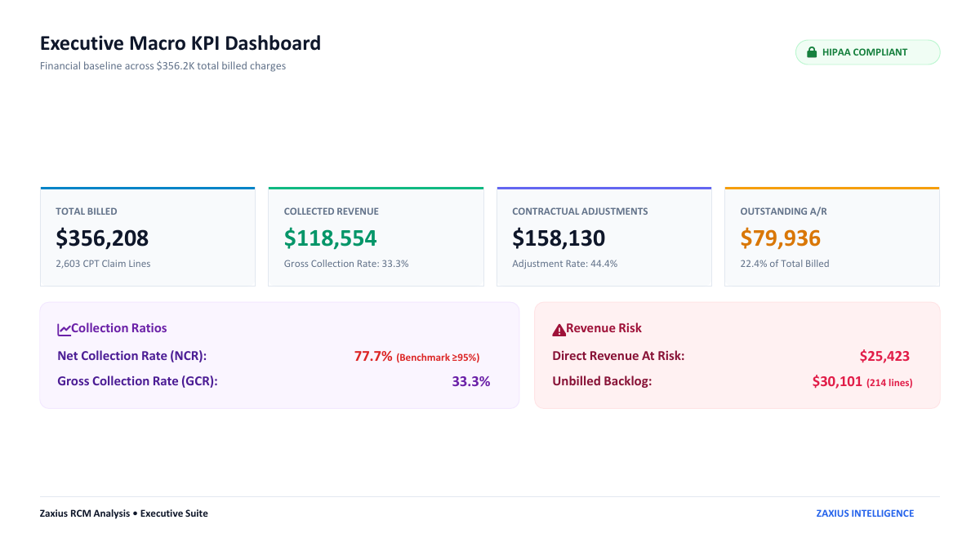Click the chart icon beside Collection Ratios
980x551 pixels.
pyautogui.click(x=65, y=329)
